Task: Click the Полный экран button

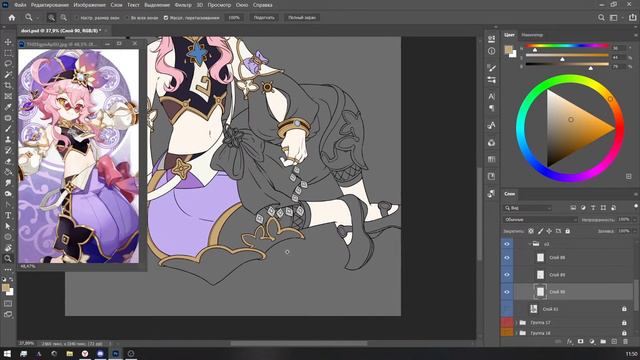Action: [x=302, y=18]
